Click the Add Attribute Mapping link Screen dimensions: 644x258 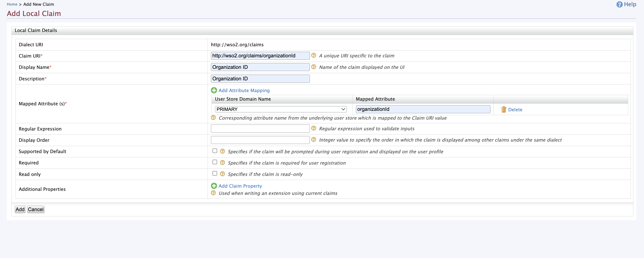tap(244, 90)
